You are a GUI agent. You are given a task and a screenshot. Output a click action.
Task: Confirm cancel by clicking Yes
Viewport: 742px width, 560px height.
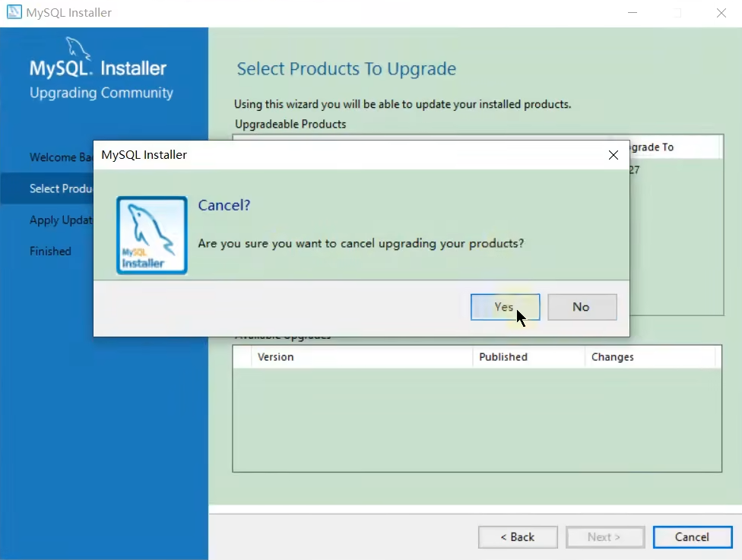click(505, 307)
